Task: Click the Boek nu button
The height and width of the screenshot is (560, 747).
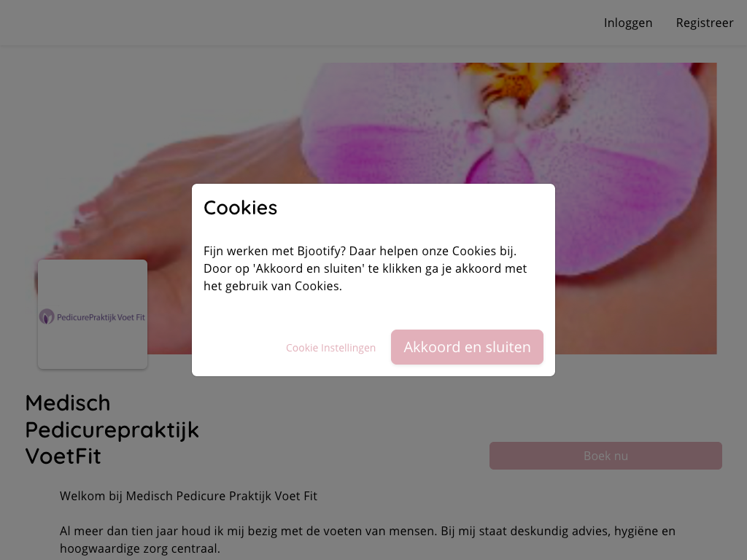Action: (605, 456)
